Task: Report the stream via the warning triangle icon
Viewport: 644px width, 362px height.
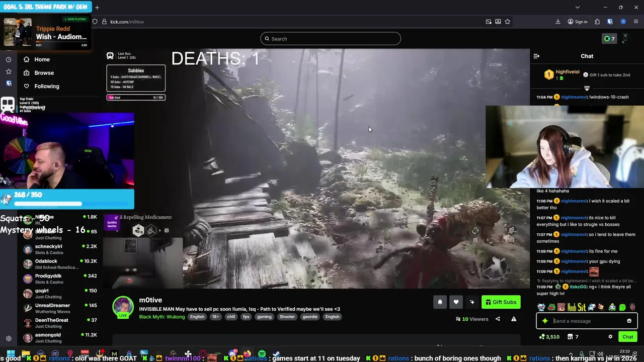Action: (x=514, y=319)
